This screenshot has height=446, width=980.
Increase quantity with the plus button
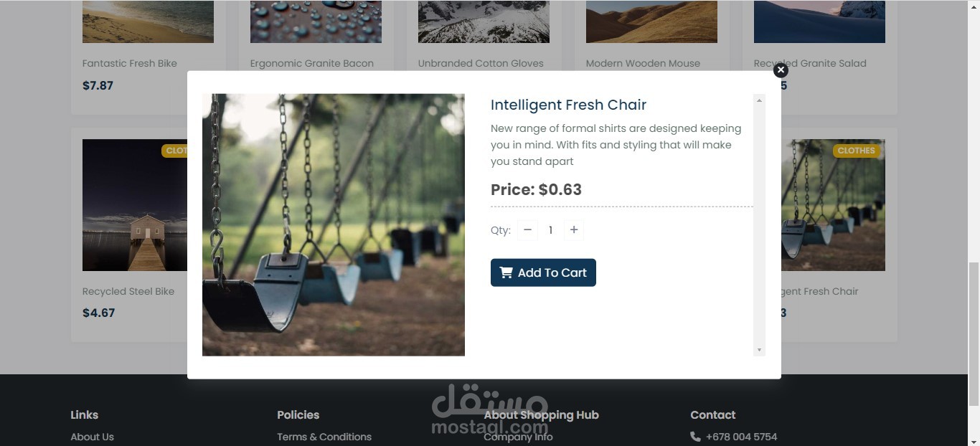point(574,229)
